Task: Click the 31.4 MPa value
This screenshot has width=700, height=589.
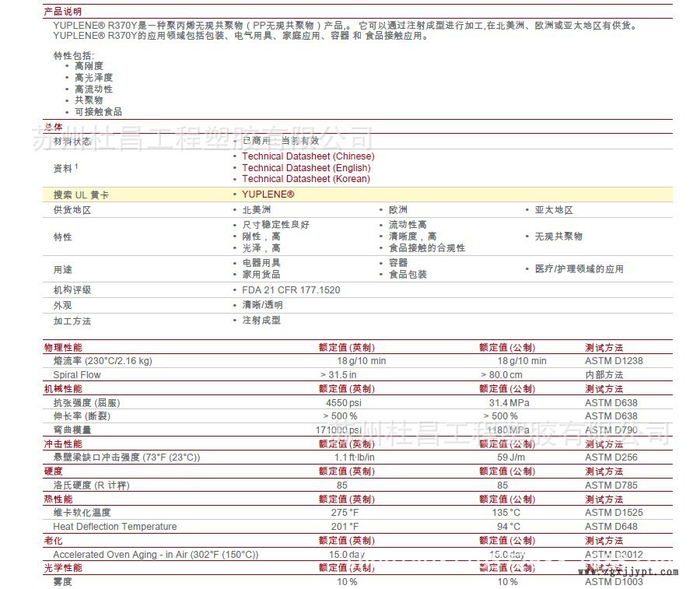Action: tap(509, 403)
